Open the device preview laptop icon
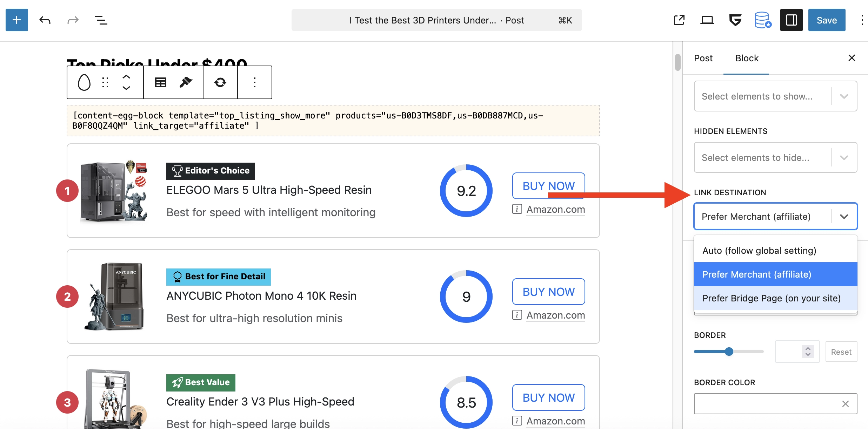 coord(707,20)
